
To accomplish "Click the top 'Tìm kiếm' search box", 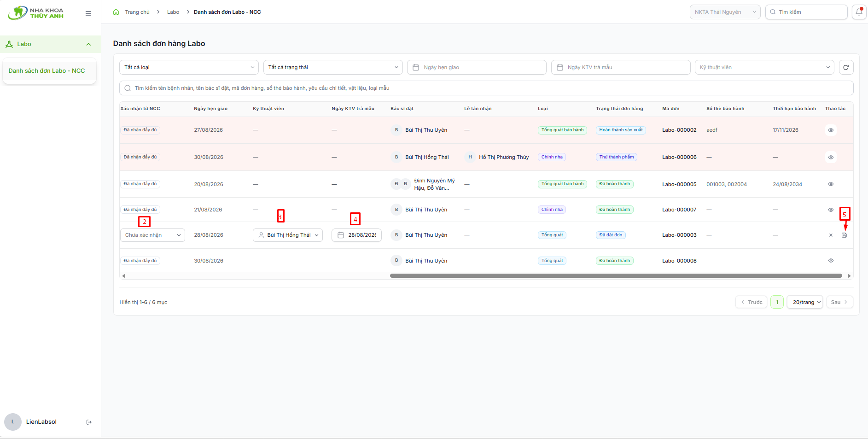I will coord(806,12).
